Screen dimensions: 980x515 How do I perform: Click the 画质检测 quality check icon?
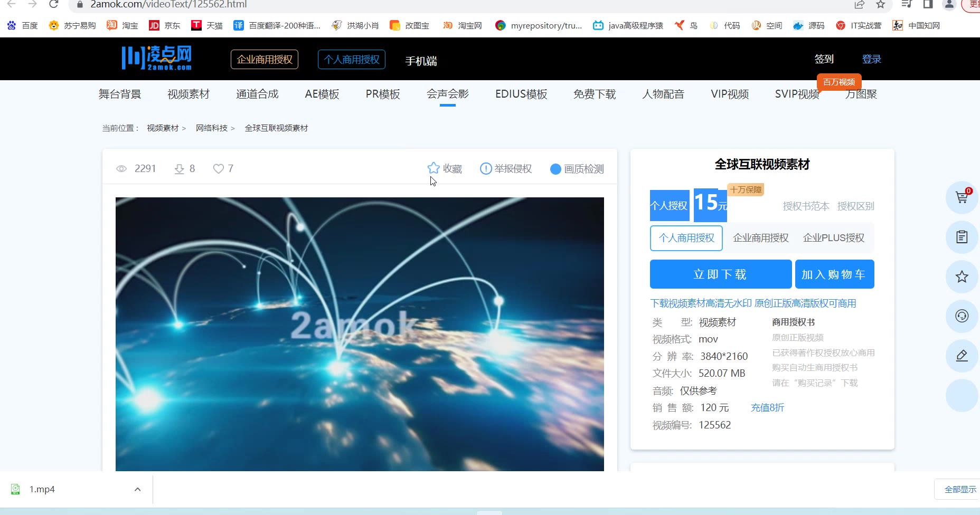(555, 169)
